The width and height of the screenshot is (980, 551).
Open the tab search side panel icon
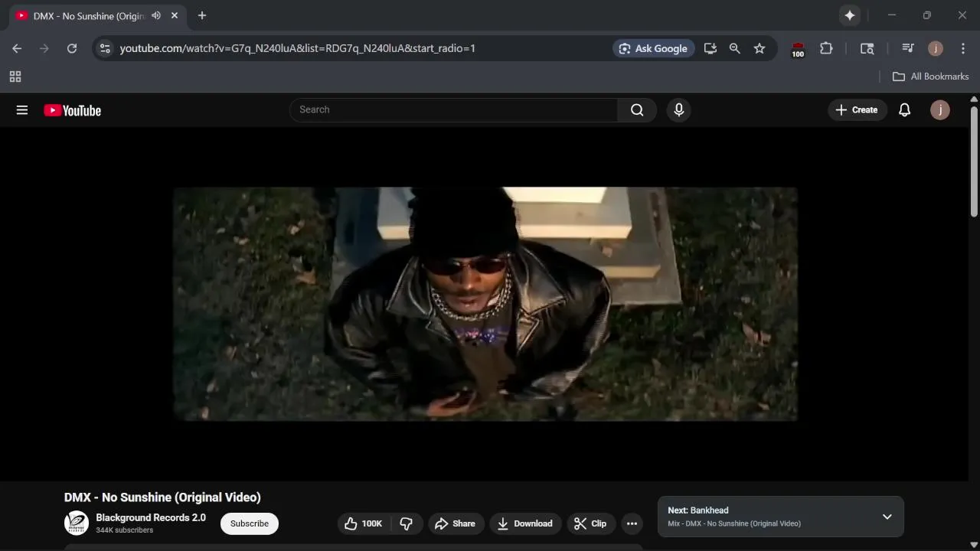867,48
